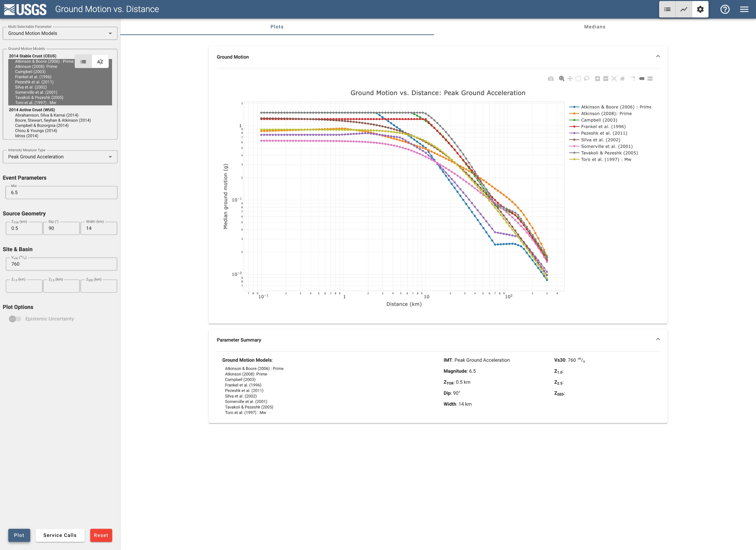The image size is (756, 550).
Task: Click the Width (km) input field
Action: tap(99, 228)
